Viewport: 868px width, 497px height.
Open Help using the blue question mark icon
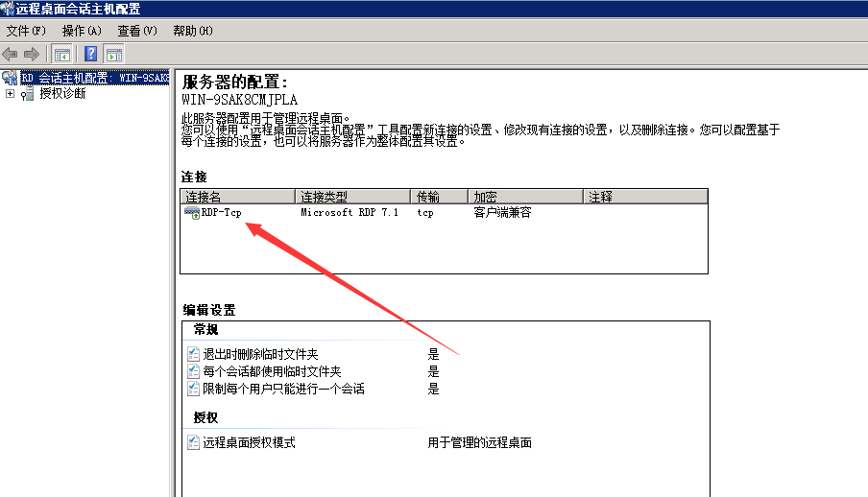pos(91,54)
